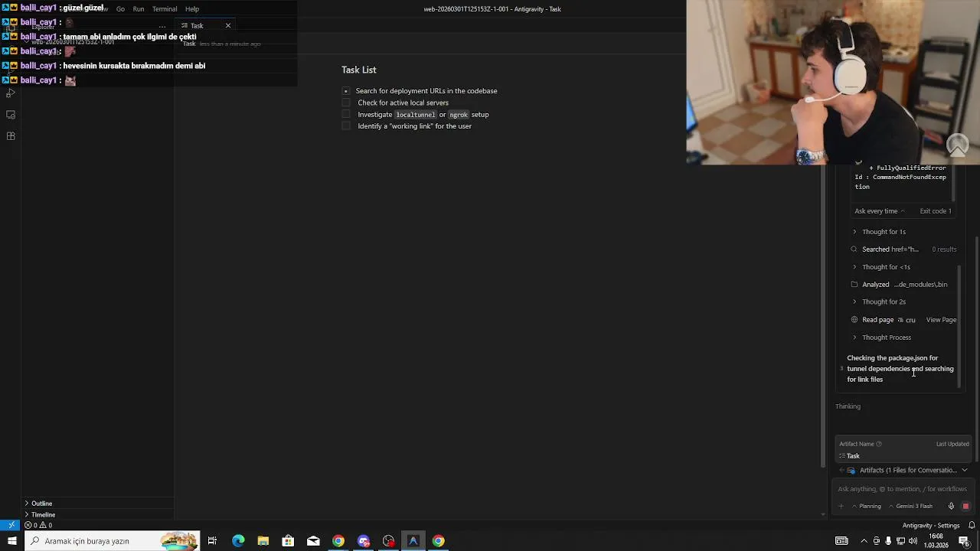
Task: Open the Gemini 3 Flash model selector
Action: tap(910, 507)
